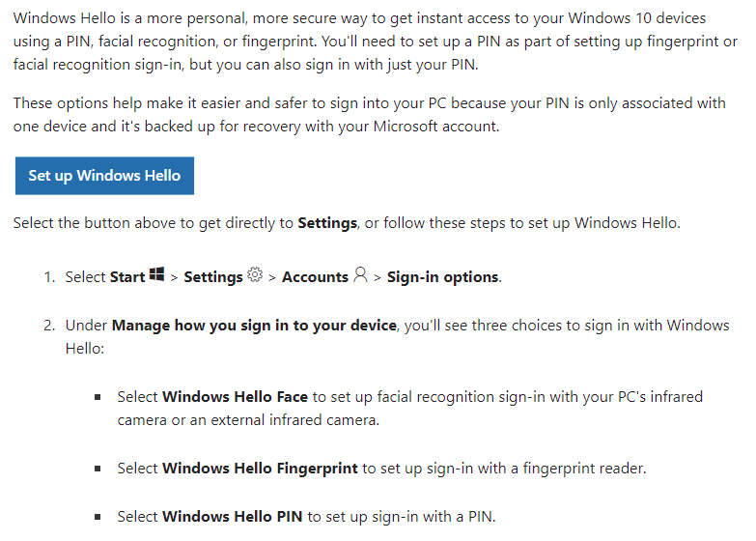Click the square bullet beside Windows Hello Face
The width and height of the screenshot is (756, 541).
click(98, 397)
